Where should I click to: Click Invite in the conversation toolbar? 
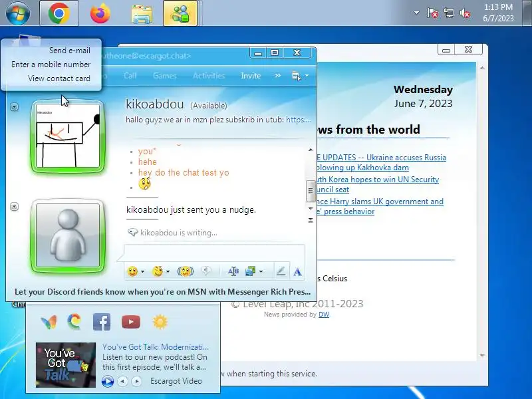pyautogui.click(x=251, y=76)
